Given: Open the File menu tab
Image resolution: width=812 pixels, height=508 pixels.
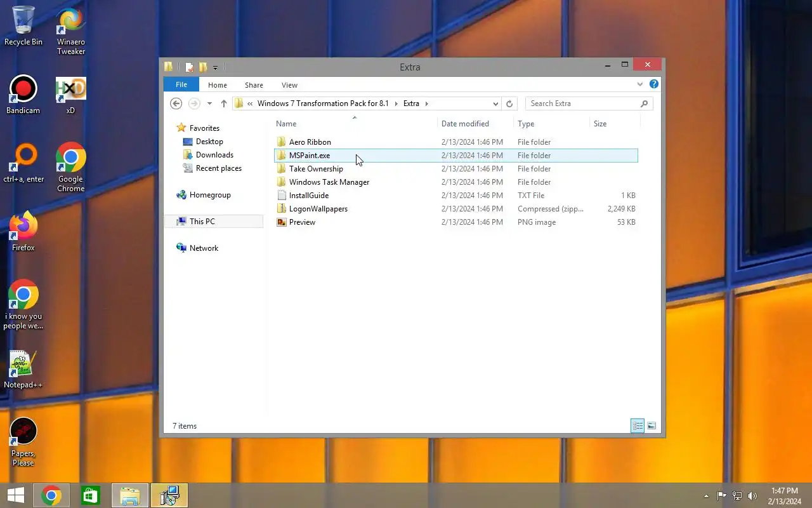Looking at the screenshot, I should point(181,84).
